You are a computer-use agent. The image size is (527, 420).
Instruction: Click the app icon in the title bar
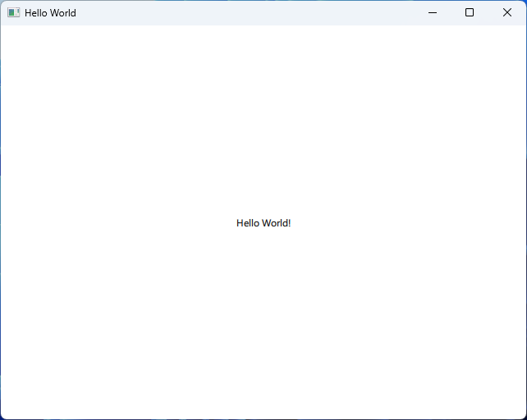coord(13,13)
